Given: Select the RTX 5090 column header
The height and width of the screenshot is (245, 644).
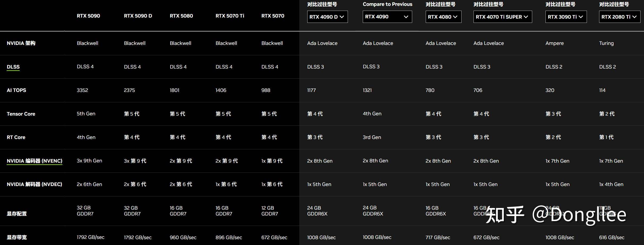Looking at the screenshot, I should (88, 16).
